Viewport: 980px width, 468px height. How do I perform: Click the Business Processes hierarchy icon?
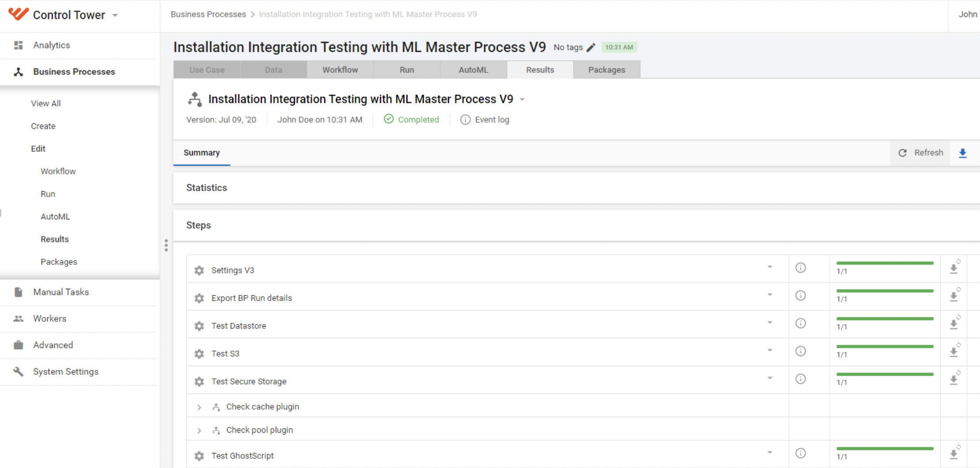click(18, 72)
